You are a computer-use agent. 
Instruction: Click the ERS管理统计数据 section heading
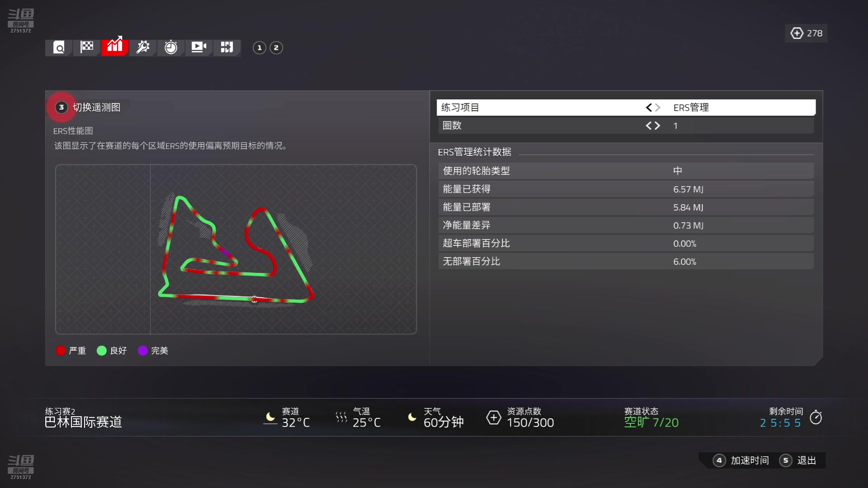pos(474,152)
